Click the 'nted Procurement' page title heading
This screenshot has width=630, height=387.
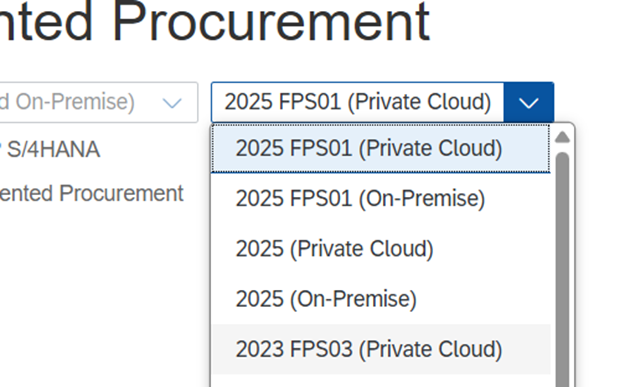click(x=215, y=22)
